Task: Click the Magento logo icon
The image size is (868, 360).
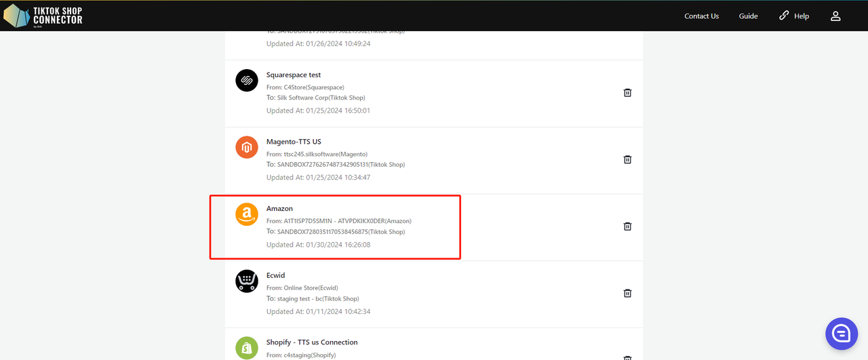Action: (x=247, y=147)
